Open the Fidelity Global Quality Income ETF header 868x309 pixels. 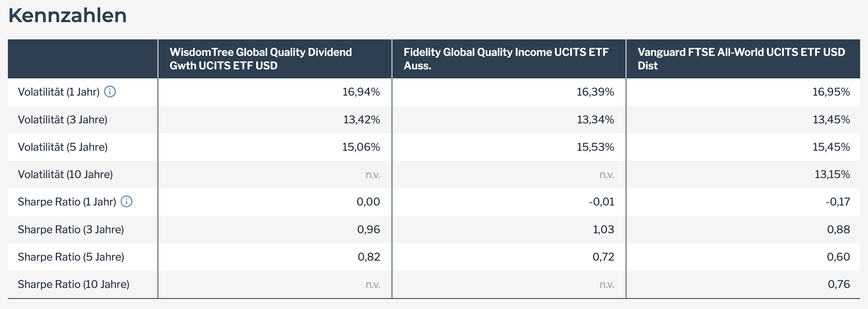[506, 59]
